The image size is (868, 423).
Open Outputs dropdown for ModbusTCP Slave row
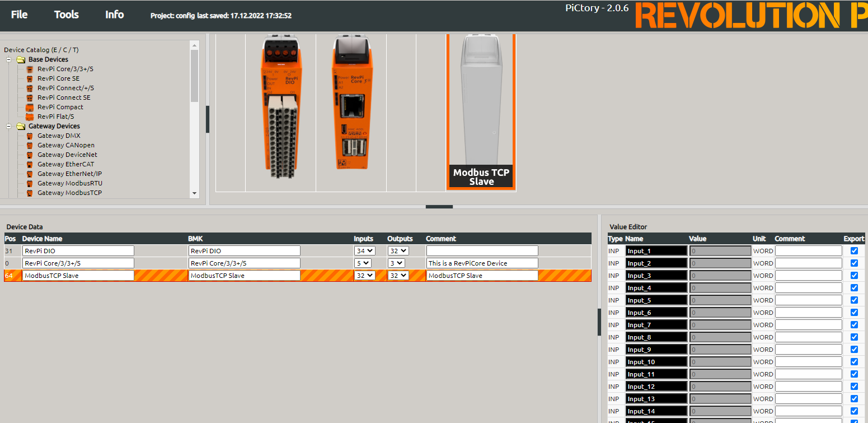pos(398,276)
